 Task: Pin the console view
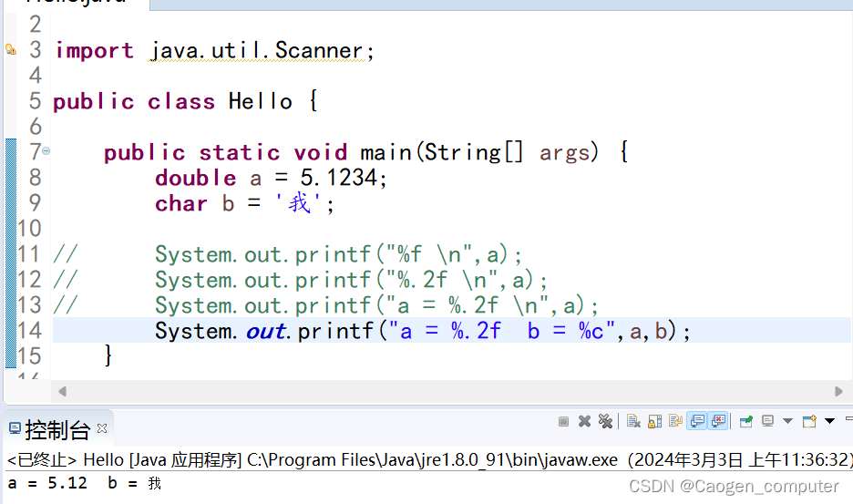point(746,421)
